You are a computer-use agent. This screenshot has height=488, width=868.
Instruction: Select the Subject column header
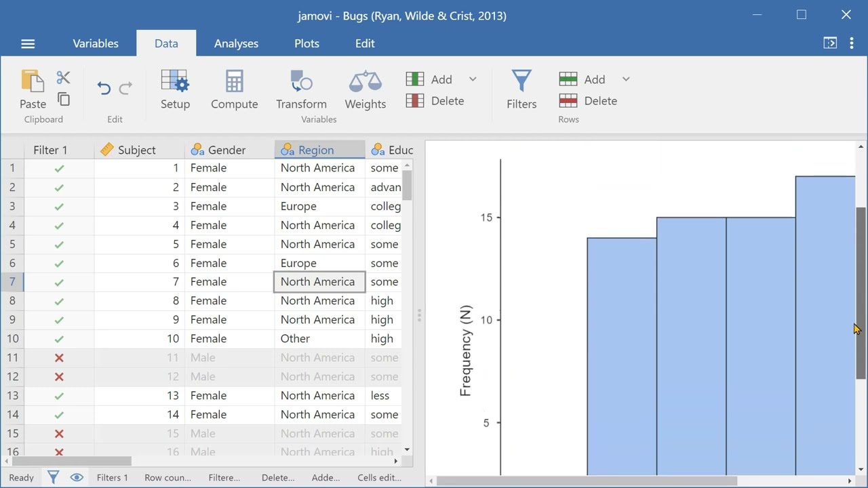(139, 150)
